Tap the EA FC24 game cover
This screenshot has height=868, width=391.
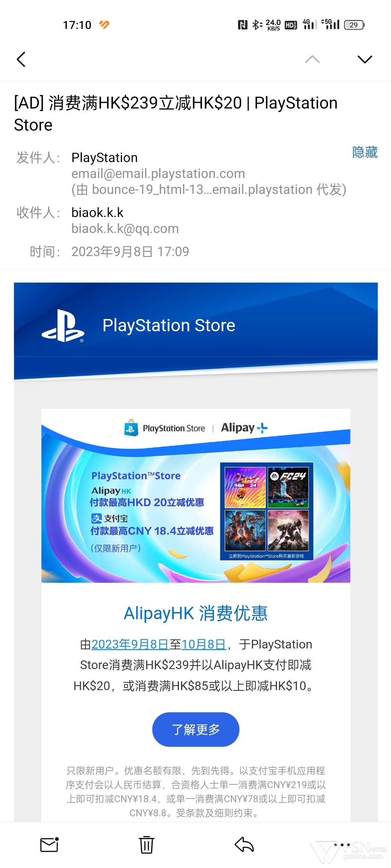(x=288, y=488)
